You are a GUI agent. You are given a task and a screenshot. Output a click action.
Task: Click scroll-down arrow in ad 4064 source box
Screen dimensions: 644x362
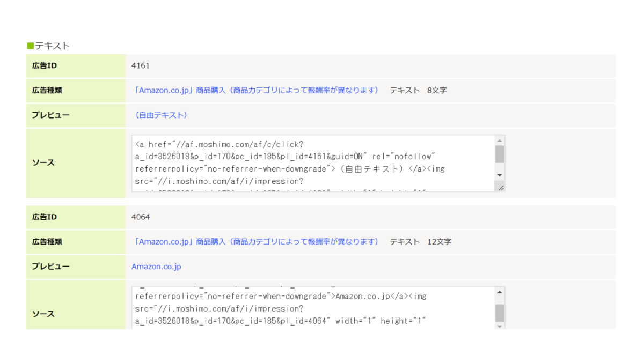pyautogui.click(x=500, y=326)
